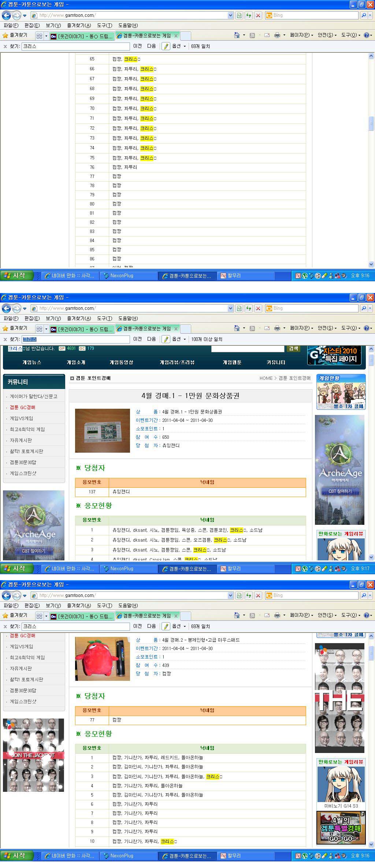This screenshot has height=868, width=375.
Task: Click the home icon in the top browser window
Action: (237, 35)
